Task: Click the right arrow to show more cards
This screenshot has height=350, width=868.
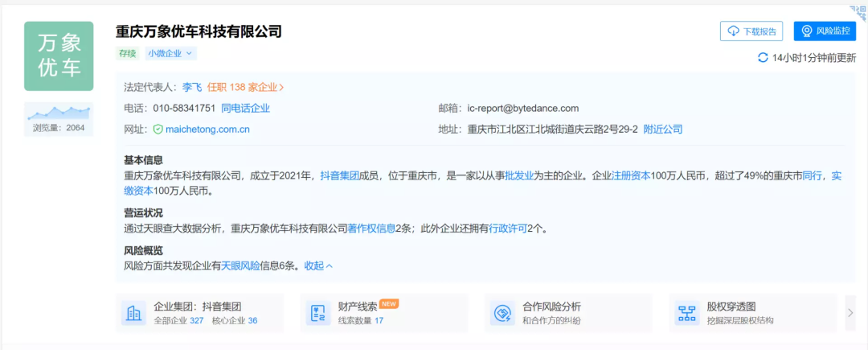Action: (x=851, y=313)
